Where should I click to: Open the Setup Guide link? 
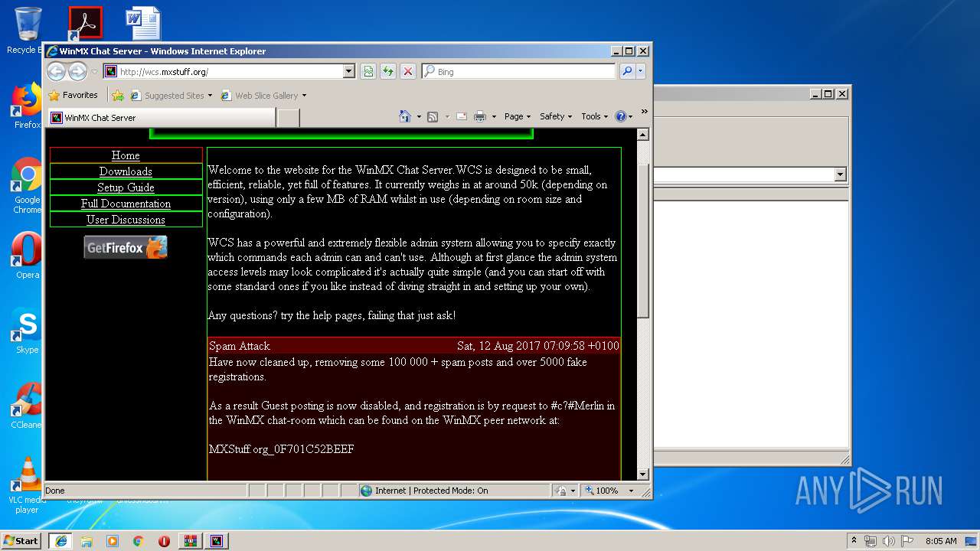(x=126, y=187)
